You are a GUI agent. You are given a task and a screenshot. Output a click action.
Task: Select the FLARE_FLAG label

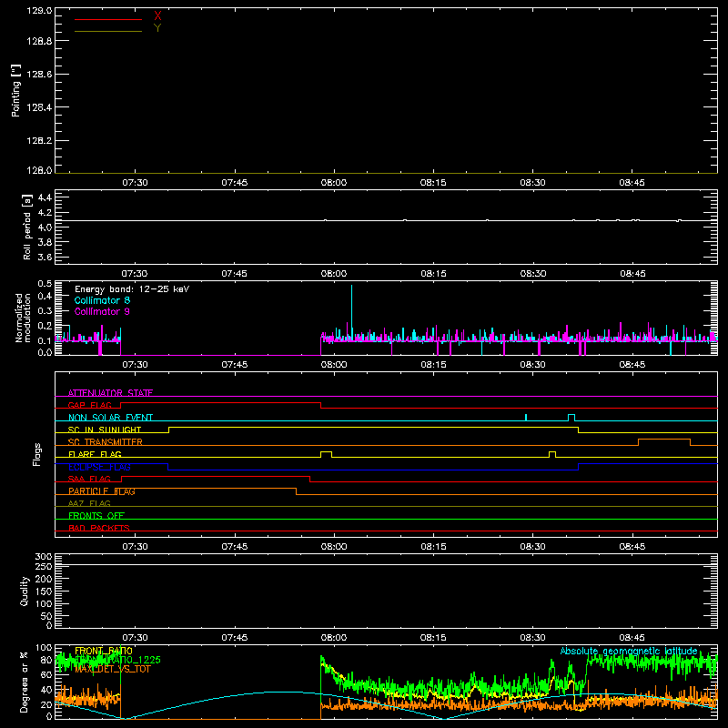pyautogui.click(x=95, y=454)
